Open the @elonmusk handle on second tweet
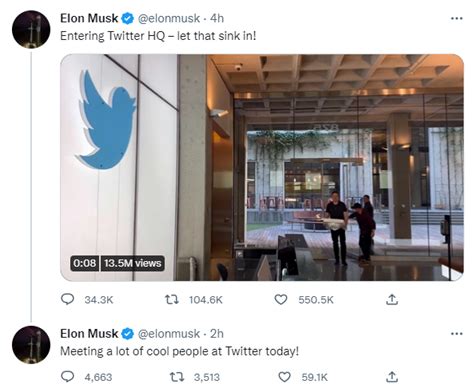The height and width of the screenshot is (392, 474). coord(169,334)
